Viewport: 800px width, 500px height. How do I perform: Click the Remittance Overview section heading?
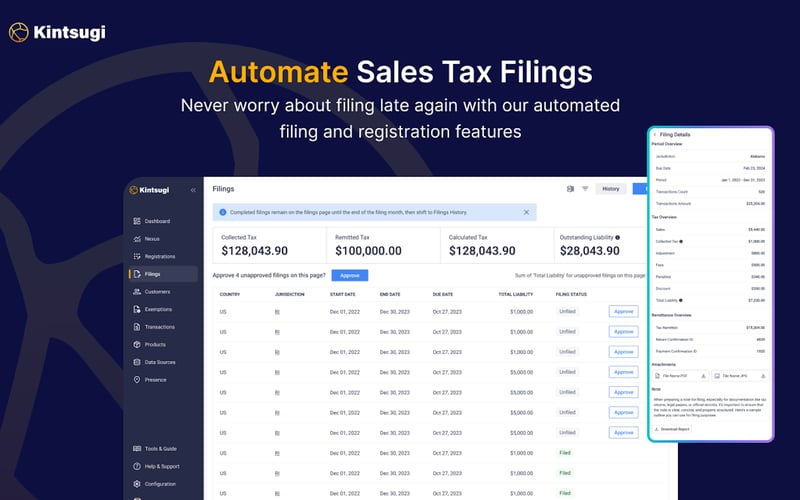tap(671, 315)
